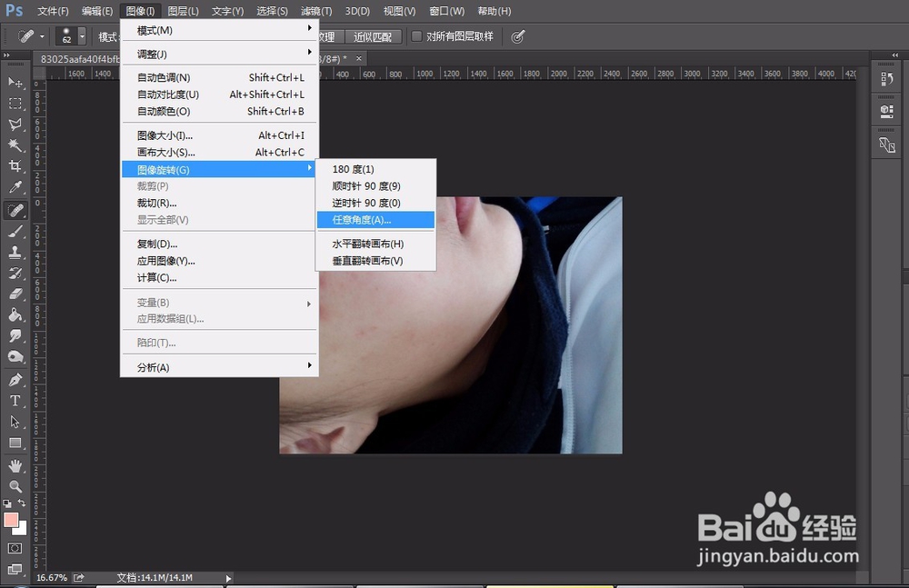Open the 3D panel icon in right dock
Viewport: 909px width, 588px height.
(886, 112)
